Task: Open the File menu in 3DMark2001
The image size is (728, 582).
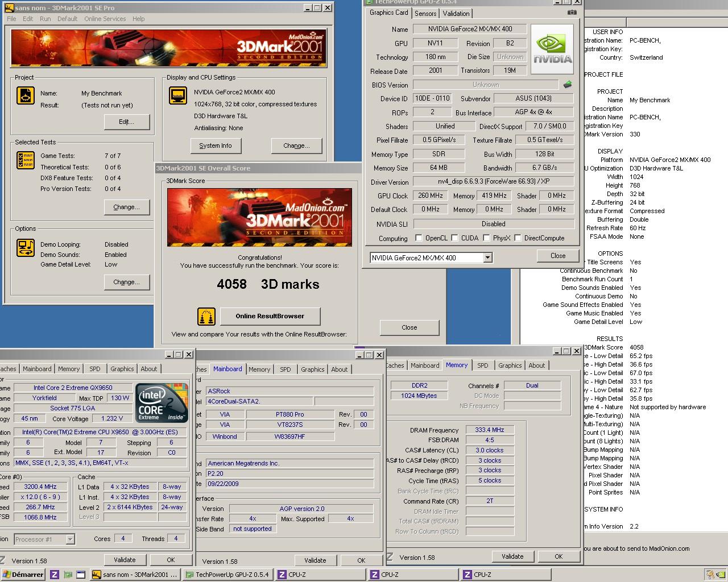Action: click(x=11, y=19)
